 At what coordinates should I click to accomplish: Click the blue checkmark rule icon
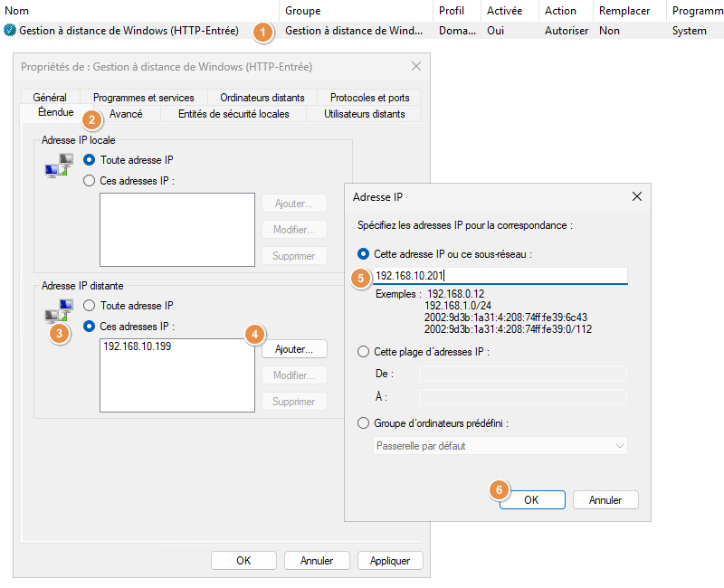10,31
